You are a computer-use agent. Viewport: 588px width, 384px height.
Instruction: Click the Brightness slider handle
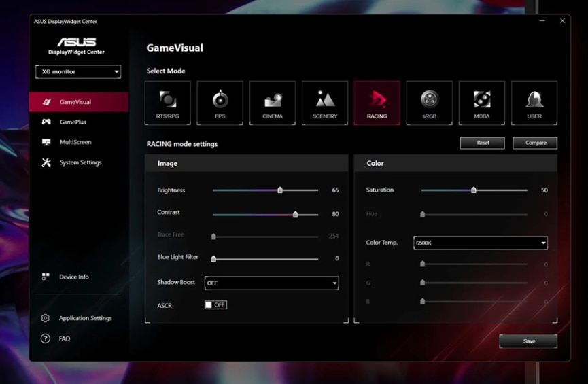pos(280,190)
